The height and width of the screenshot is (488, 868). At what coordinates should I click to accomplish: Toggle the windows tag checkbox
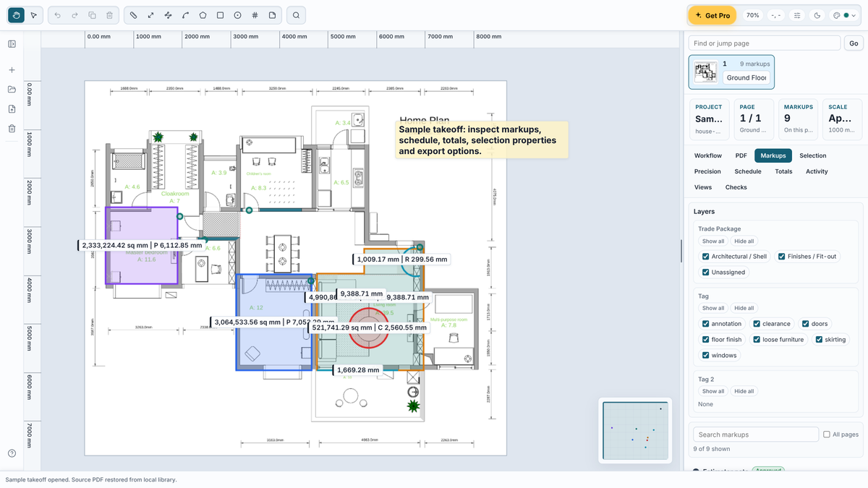(705, 356)
